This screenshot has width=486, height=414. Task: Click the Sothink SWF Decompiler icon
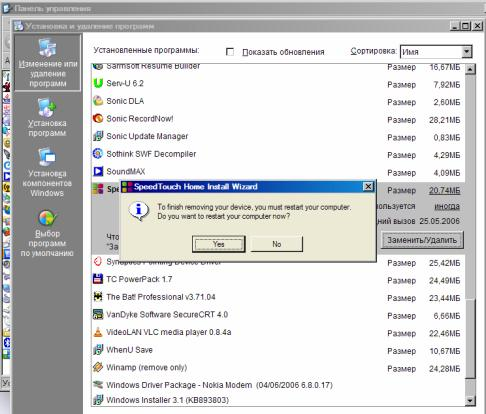[x=98, y=154]
